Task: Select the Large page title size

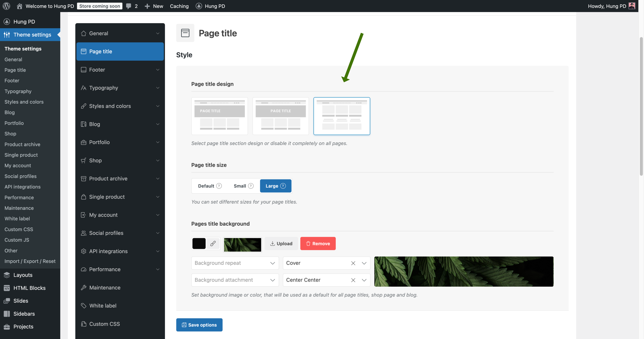Action: pyautogui.click(x=275, y=186)
